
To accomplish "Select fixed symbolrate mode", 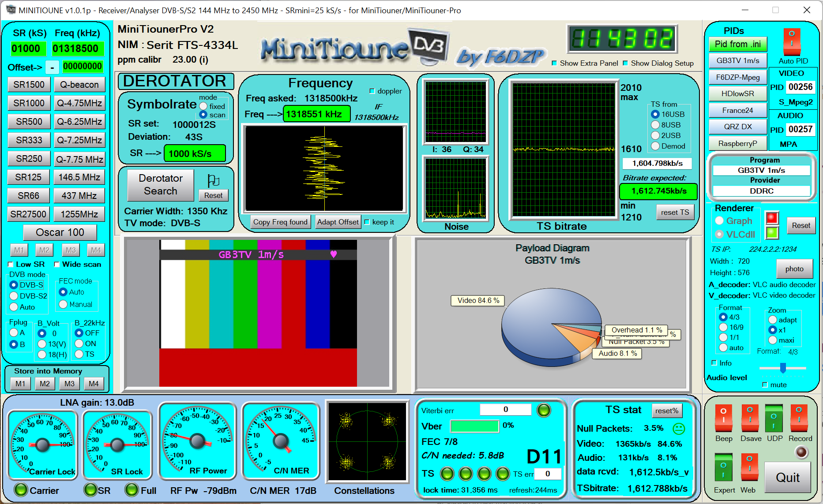I will coord(203,106).
